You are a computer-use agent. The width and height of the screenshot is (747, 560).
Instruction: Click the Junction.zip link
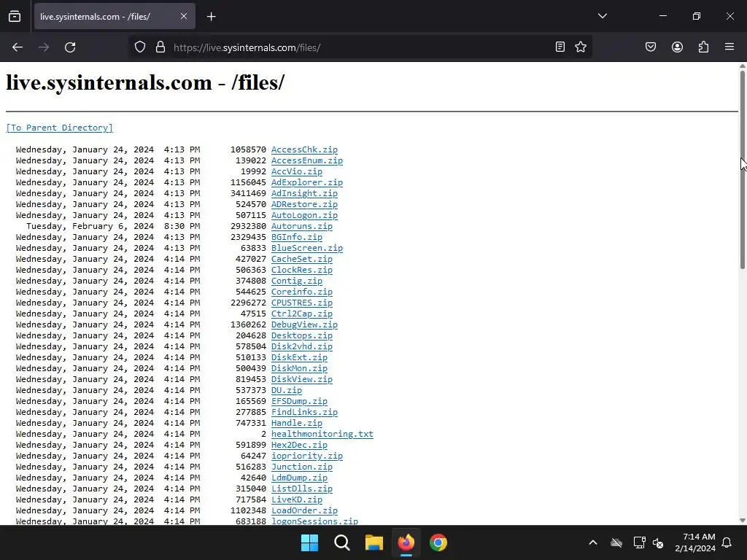pos(301,467)
